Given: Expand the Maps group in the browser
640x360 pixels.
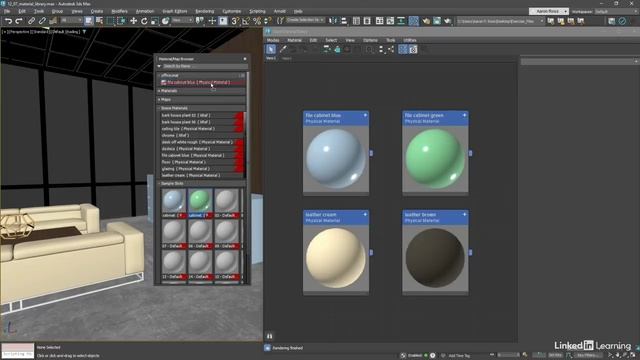Looking at the screenshot, I should (x=159, y=100).
